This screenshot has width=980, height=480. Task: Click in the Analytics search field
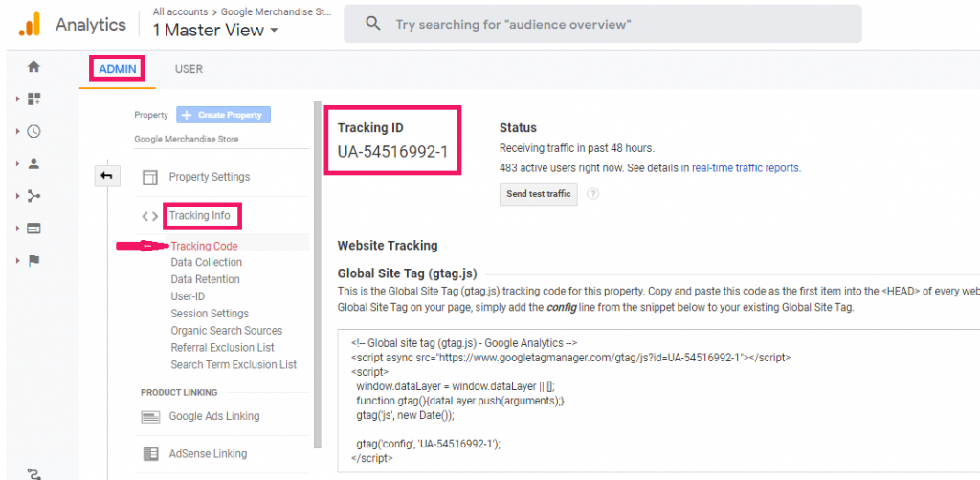[x=603, y=24]
